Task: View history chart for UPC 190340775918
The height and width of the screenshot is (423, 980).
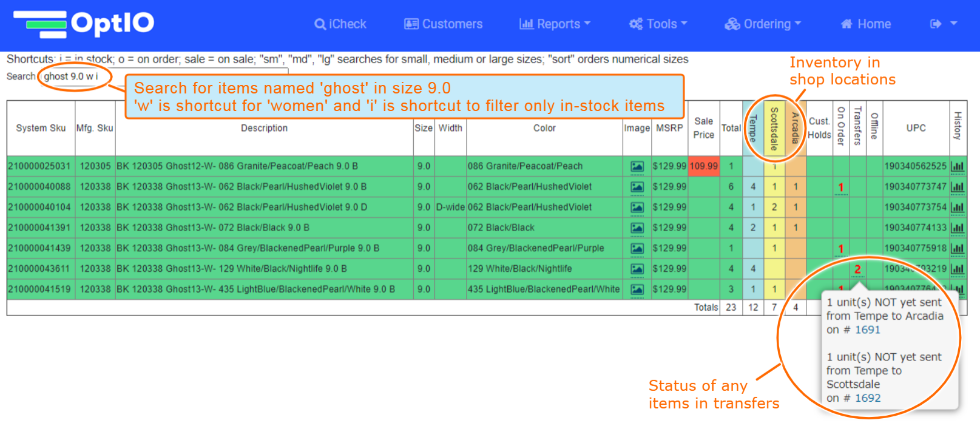Action: click(958, 249)
